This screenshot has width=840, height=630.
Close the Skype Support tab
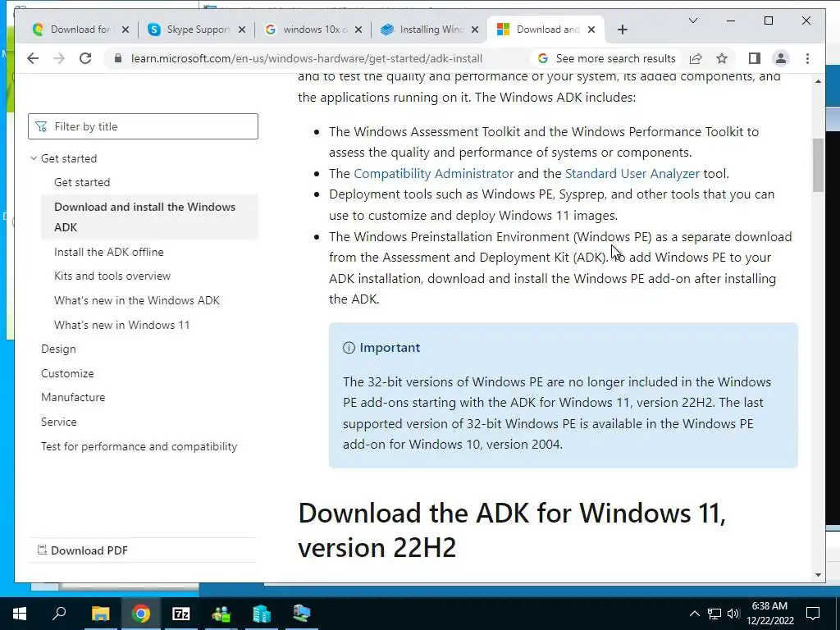(242, 30)
